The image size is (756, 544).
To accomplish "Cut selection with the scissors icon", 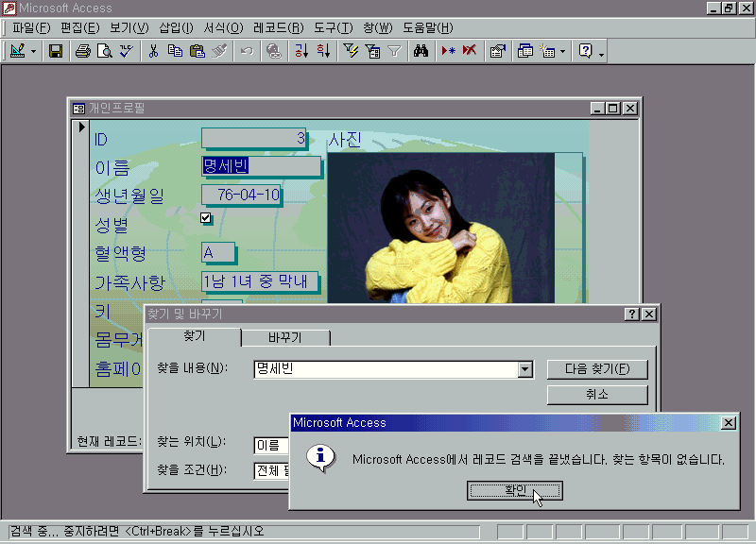I will (153, 51).
